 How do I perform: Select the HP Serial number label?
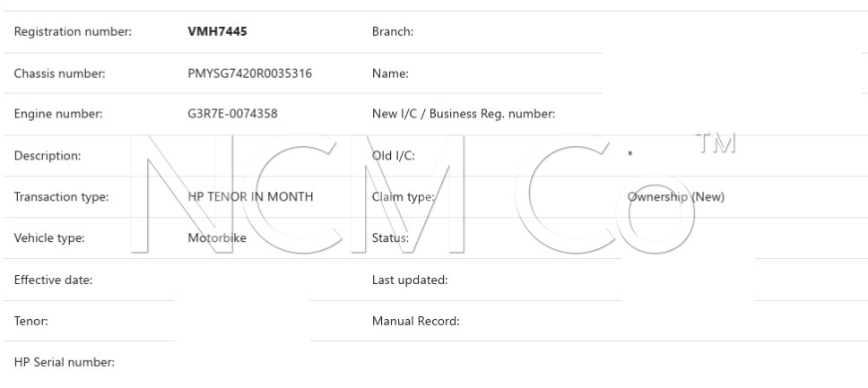(x=65, y=363)
